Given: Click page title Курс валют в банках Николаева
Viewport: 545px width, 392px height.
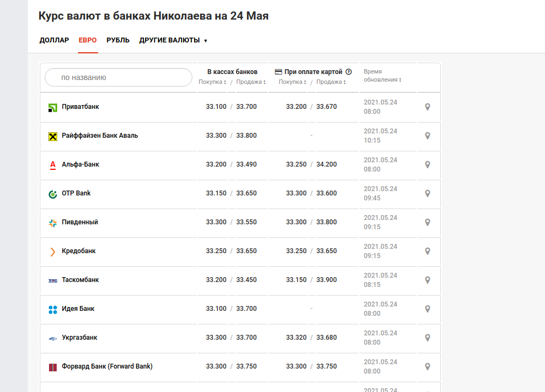Looking at the screenshot, I should point(153,16).
